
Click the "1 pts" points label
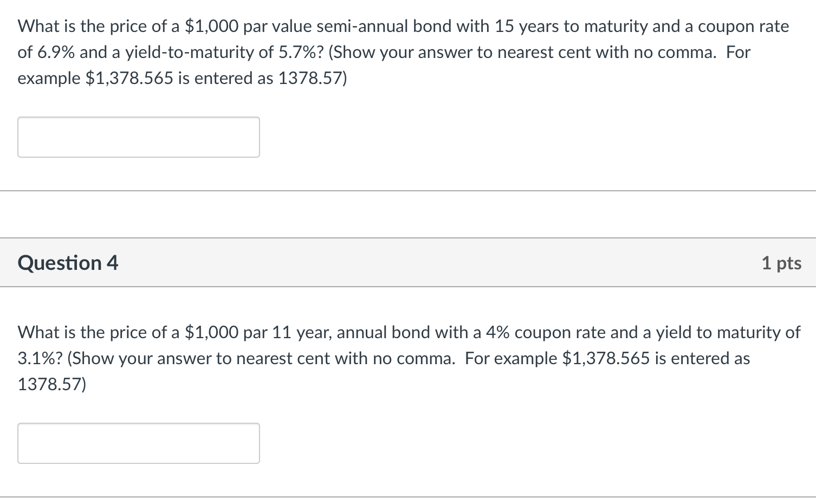(781, 263)
